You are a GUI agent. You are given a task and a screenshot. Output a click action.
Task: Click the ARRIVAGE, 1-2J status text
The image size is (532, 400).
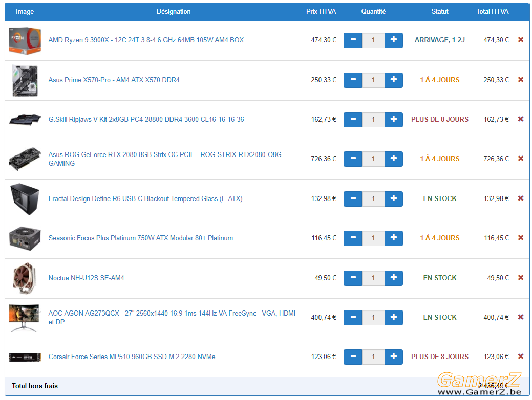click(x=440, y=40)
